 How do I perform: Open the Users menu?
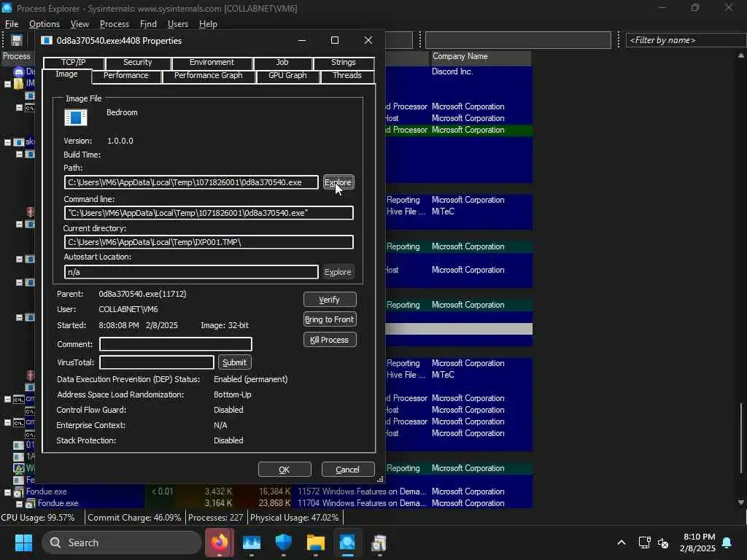(x=178, y=24)
